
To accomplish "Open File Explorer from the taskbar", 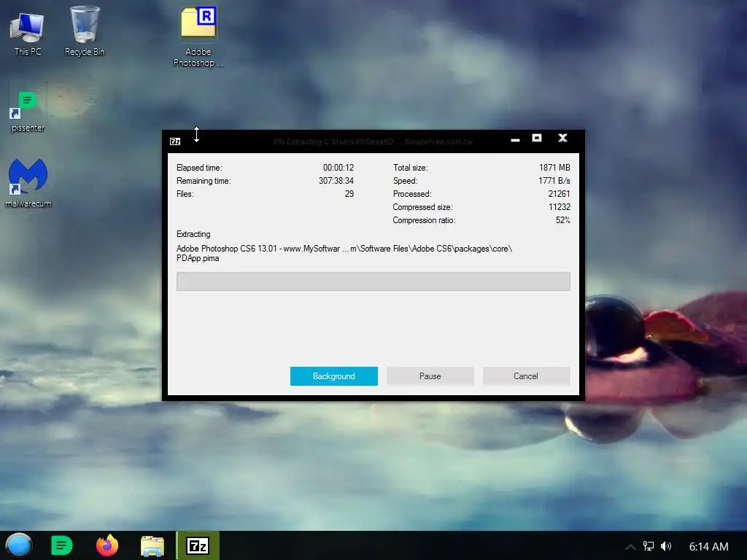I will (152, 545).
